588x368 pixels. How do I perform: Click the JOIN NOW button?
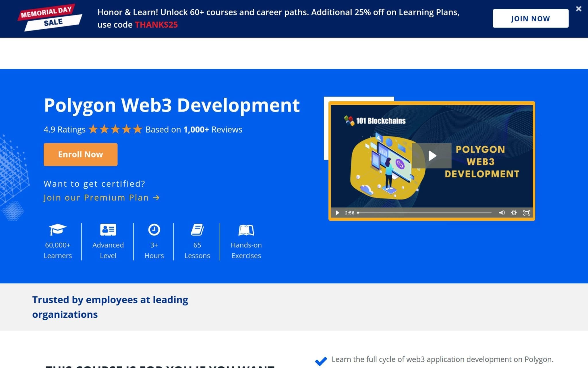pyautogui.click(x=531, y=18)
